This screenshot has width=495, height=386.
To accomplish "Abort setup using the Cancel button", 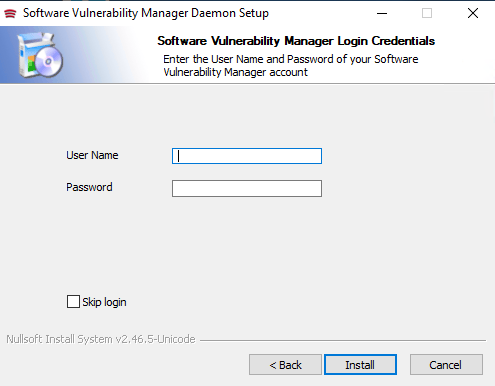I will point(446,365).
